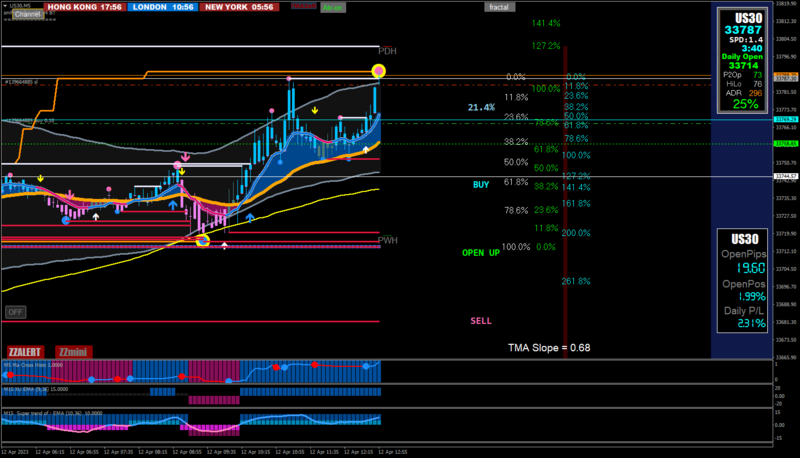Expand the US30,M5 chart title arrow

tap(5, 6)
